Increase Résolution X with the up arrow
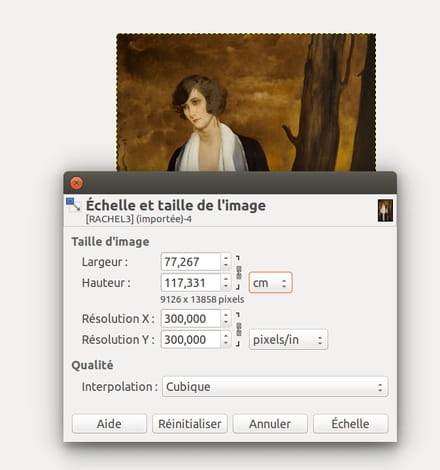This screenshot has height=470, width=440. pyautogui.click(x=226, y=315)
